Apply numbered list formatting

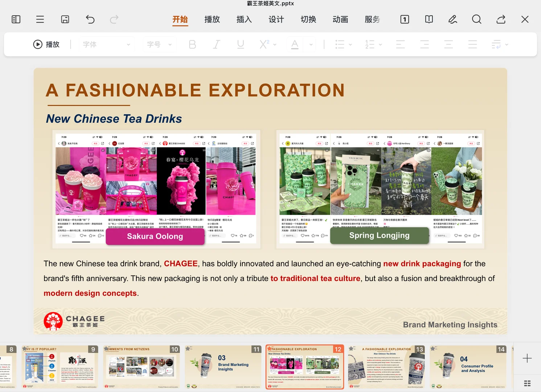click(370, 44)
